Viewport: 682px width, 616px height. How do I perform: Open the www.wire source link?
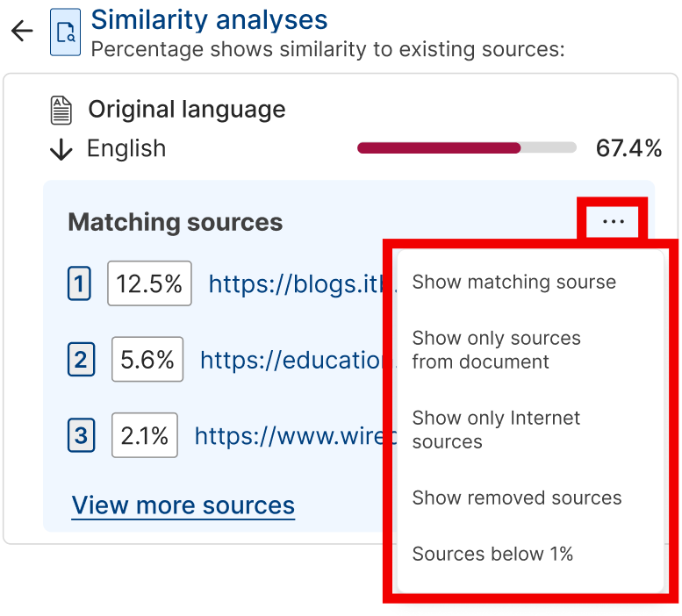pos(295,436)
